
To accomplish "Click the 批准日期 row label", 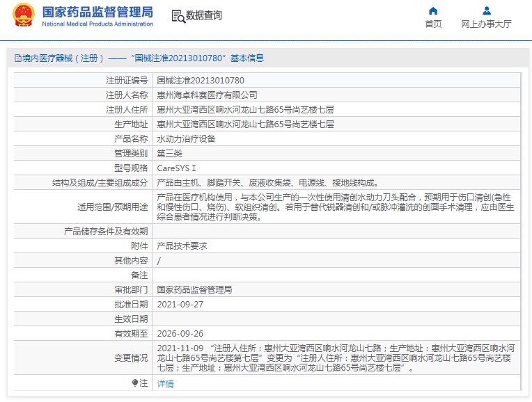I will (131, 305).
